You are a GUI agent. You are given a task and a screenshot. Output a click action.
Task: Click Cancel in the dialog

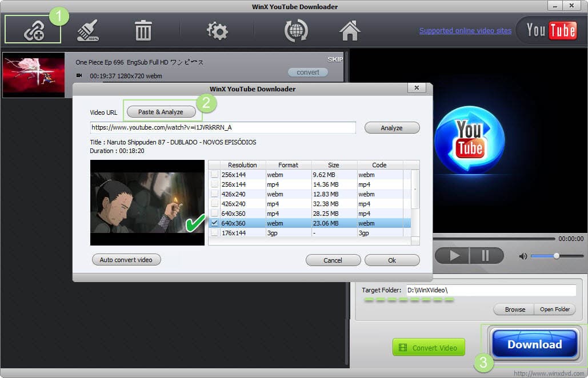pos(333,260)
